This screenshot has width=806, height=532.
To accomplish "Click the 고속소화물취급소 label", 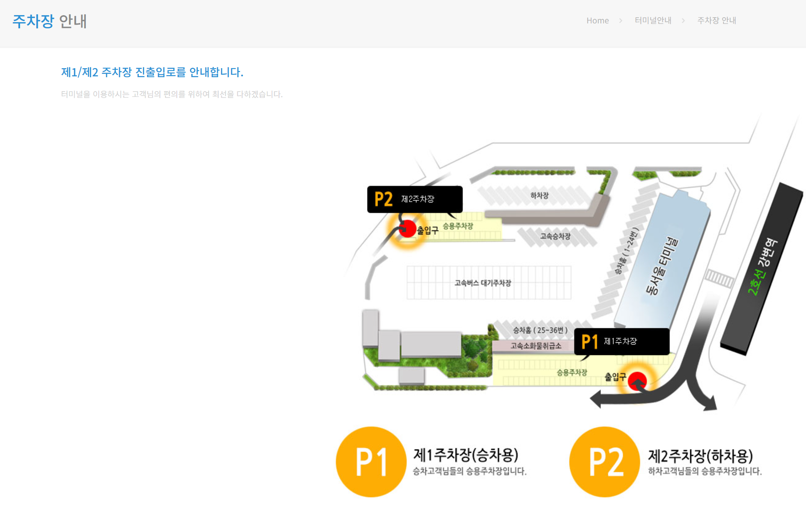I will click(x=535, y=346).
